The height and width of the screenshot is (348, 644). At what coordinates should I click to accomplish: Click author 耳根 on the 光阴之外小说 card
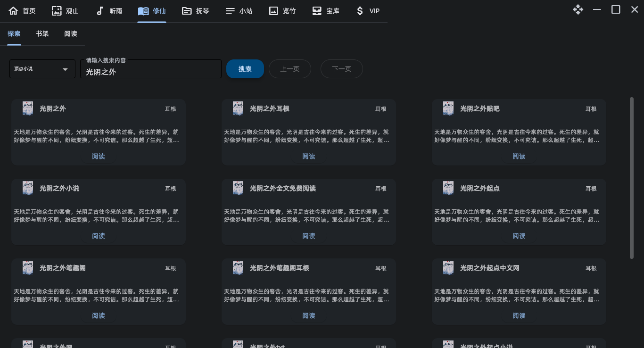point(170,189)
